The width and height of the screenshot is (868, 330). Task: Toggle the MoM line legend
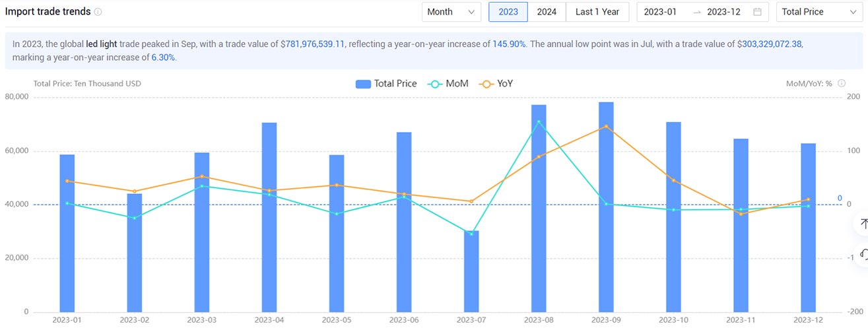pyautogui.click(x=448, y=84)
